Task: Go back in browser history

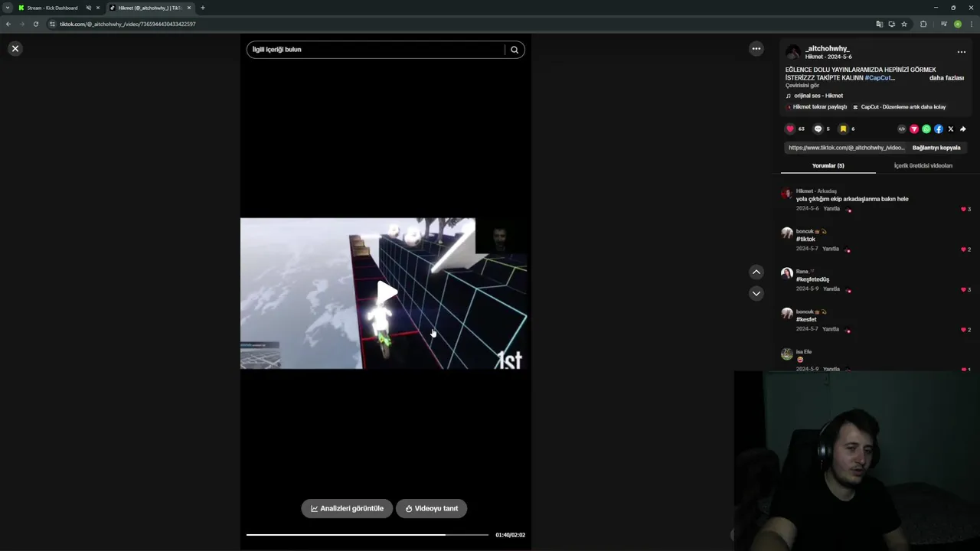Action: tap(8, 24)
